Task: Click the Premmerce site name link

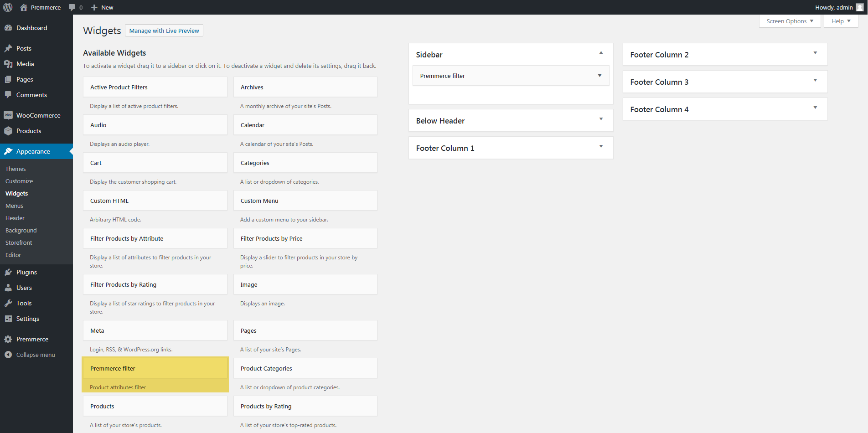Action: coord(46,7)
